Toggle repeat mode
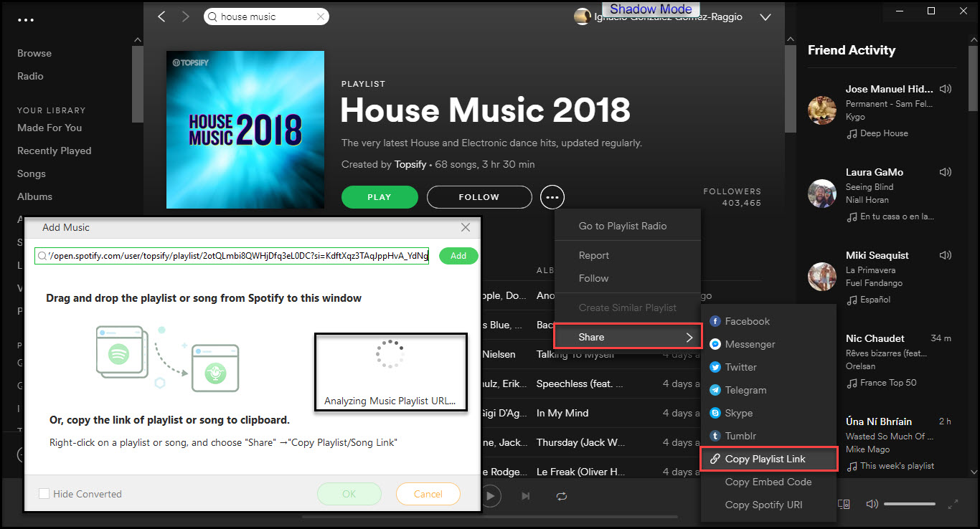Image resolution: width=980 pixels, height=529 pixels. point(561,495)
